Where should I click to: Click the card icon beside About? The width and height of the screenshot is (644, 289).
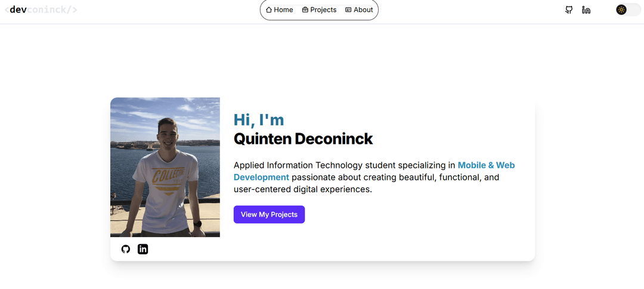tap(348, 10)
